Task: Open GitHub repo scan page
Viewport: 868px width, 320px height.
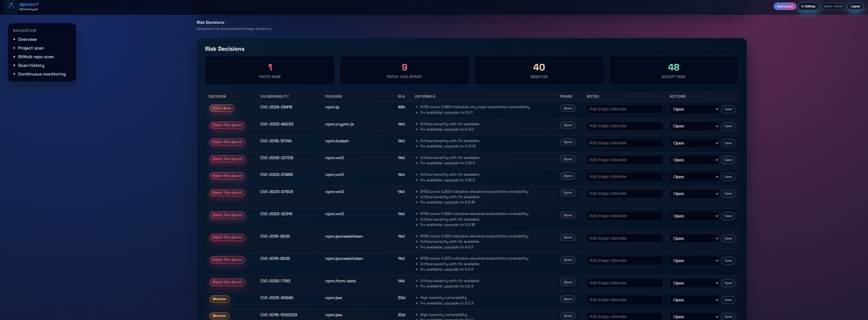Action: click(x=36, y=57)
